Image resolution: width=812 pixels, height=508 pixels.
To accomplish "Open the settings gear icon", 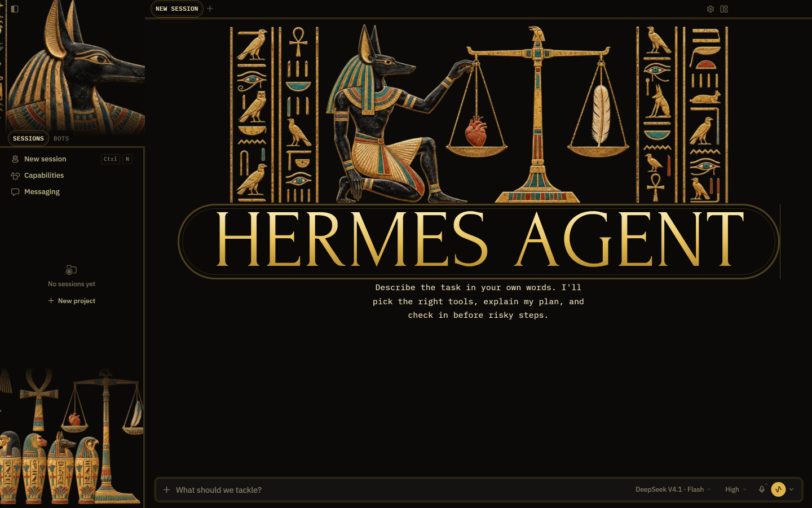I will click(x=710, y=9).
